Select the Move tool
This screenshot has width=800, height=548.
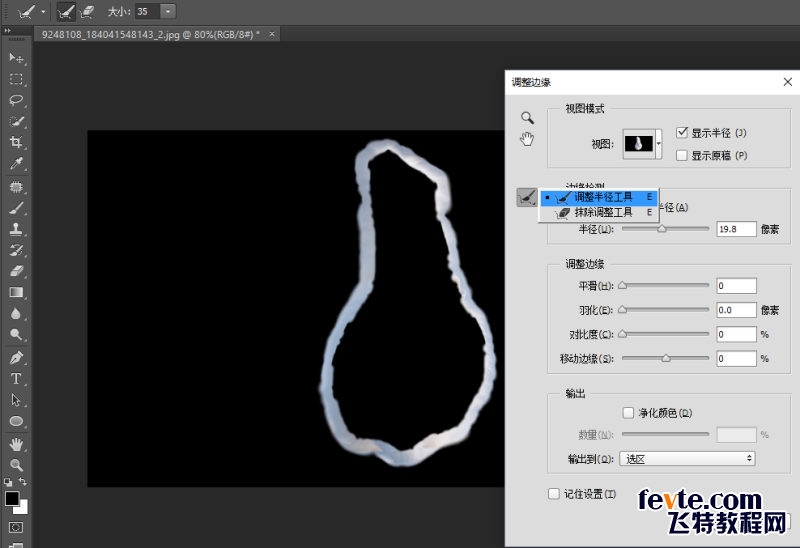(16, 58)
